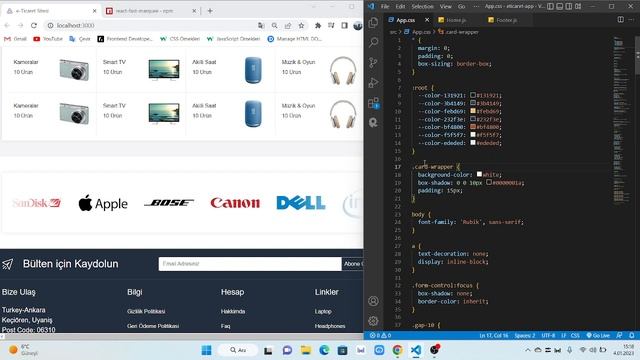Screen dimensions: 640x360
Task: Open the notifications bell in VS Code status bar
Action: [x=631, y=336]
